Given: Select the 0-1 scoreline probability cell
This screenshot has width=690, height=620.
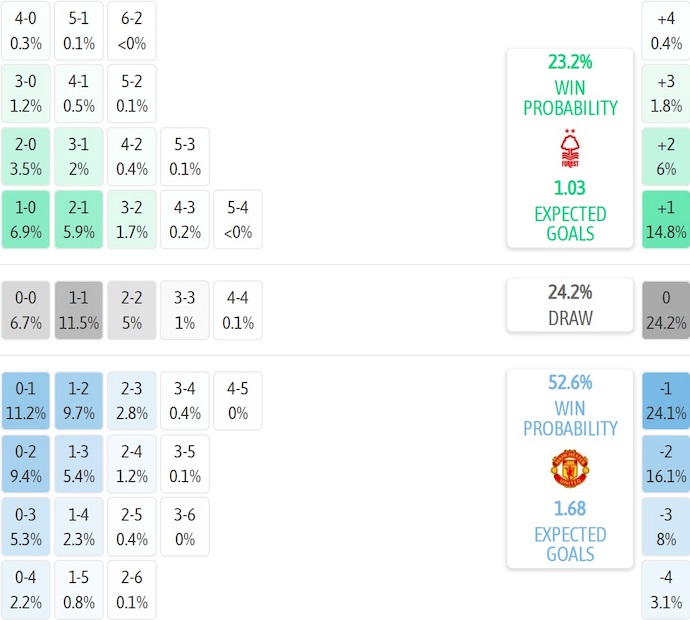Looking at the screenshot, I should coord(26,400).
